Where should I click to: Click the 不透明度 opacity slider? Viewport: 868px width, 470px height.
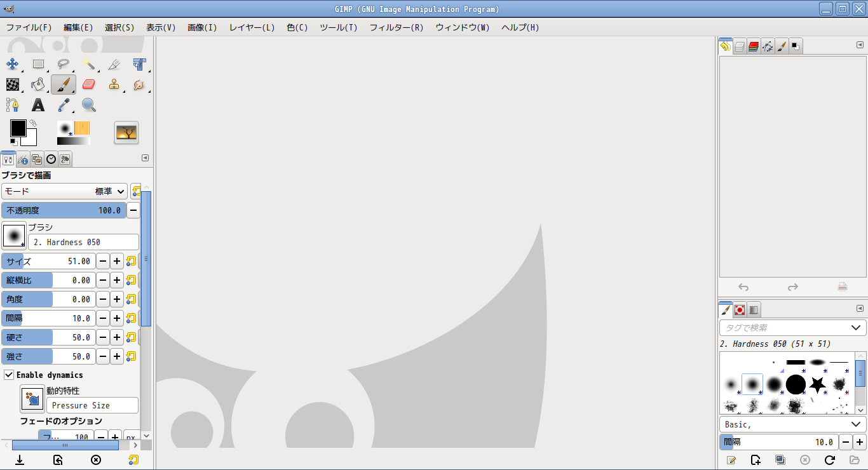64,210
